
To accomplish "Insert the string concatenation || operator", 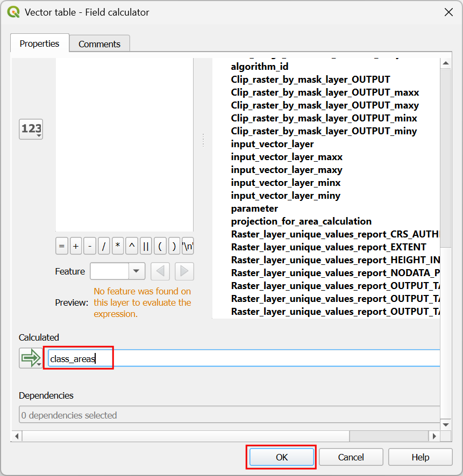I will pos(146,247).
